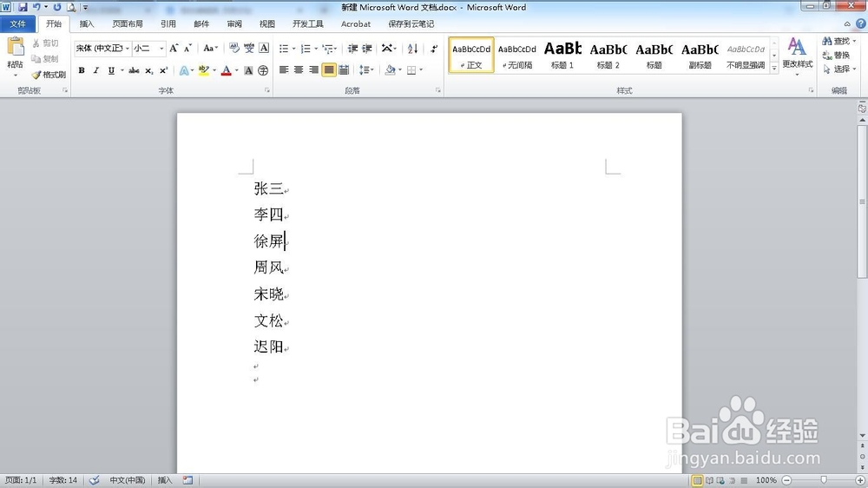Image resolution: width=868 pixels, height=488 pixels.
Task: Toggle Justify alignment (highlighted button)
Action: pos(329,69)
